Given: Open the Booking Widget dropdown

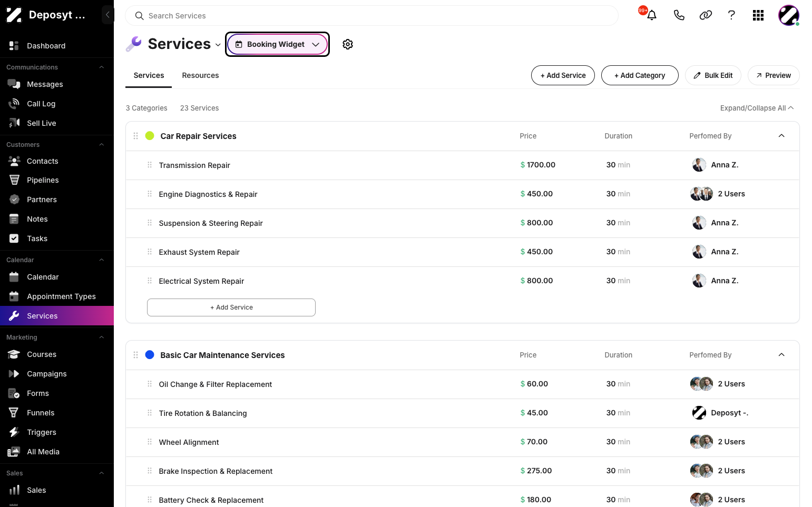Looking at the screenshot, I should [x=277, y=44].
